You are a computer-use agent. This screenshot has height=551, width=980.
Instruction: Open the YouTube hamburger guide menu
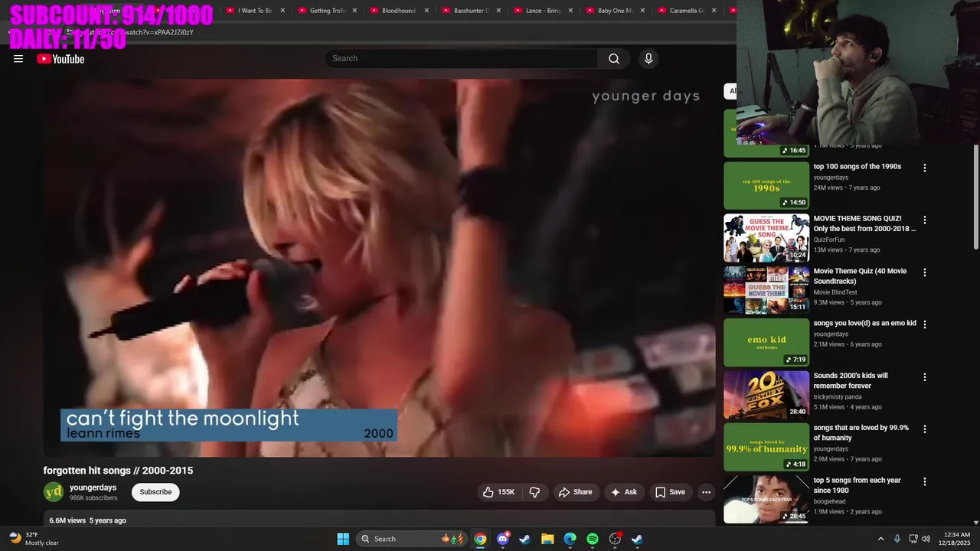pyautogui.click(x=18, y=59)
